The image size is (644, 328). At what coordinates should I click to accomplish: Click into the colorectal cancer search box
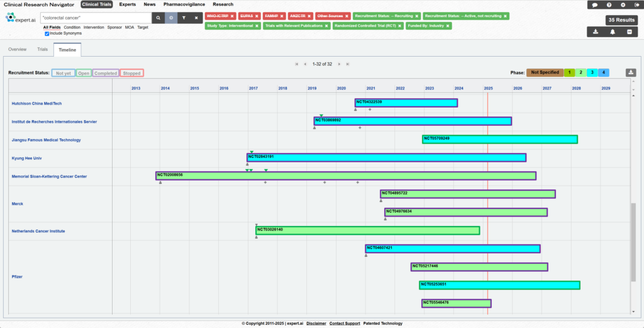click(96, 18)
